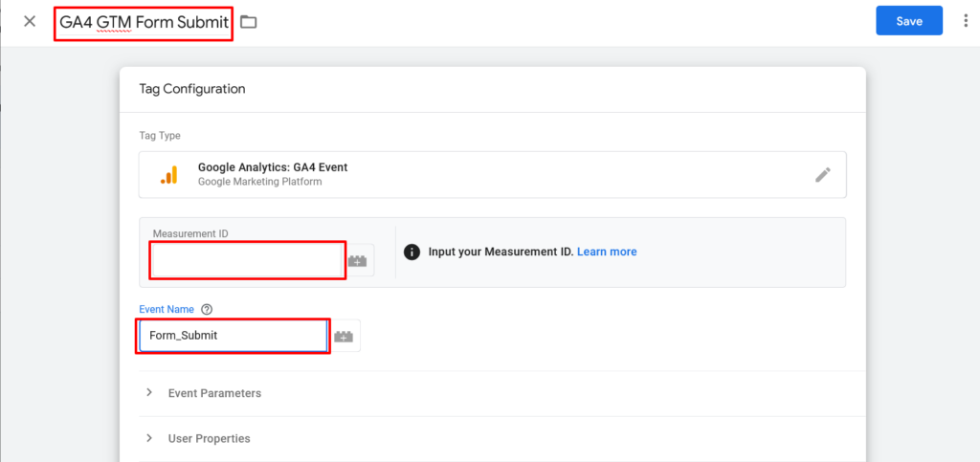This screenshot has width=980, height=462.
Task: Click the Tag Configuration heading
Action: pyautogui.click(x=191, y=89)
